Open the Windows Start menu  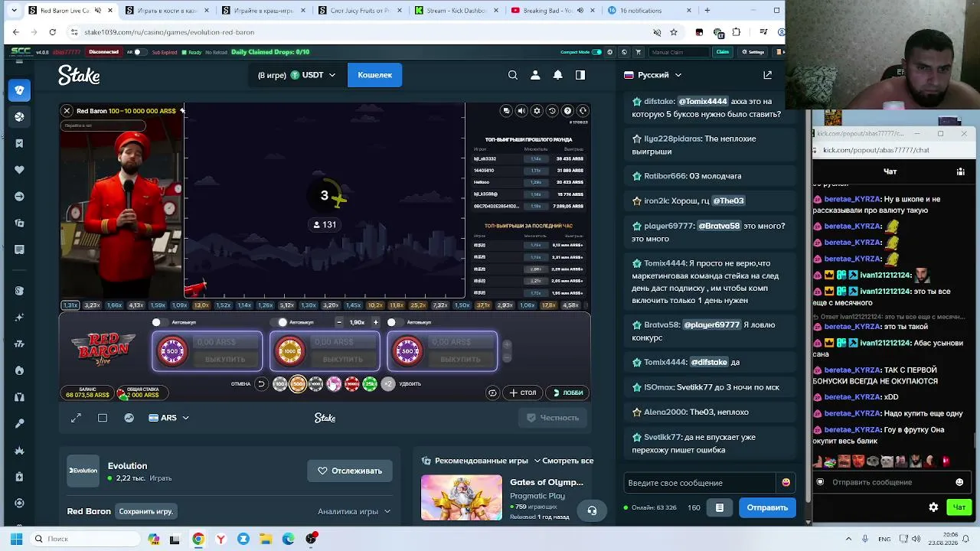16,539
